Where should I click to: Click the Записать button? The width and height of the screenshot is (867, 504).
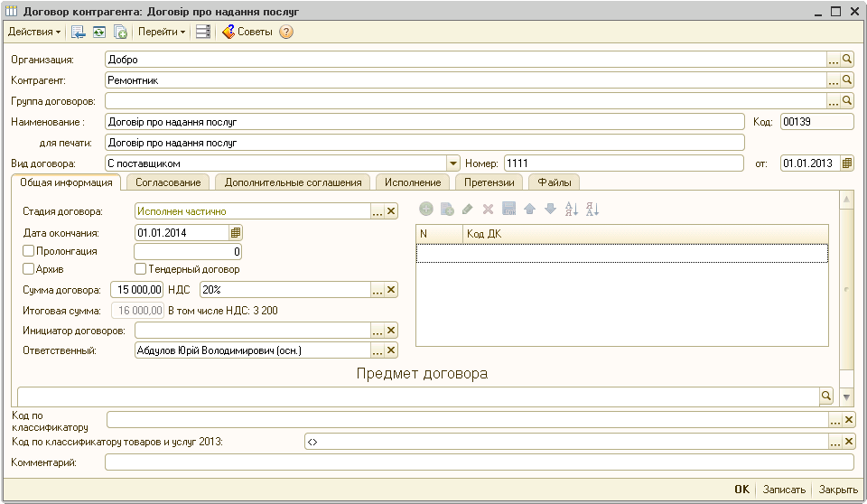(783, 490)
